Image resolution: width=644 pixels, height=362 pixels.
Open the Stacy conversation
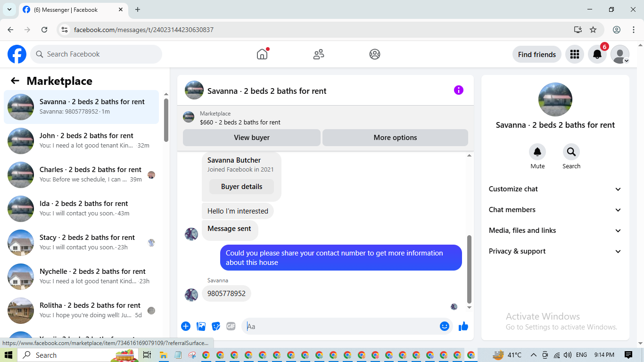coord(81,243)
